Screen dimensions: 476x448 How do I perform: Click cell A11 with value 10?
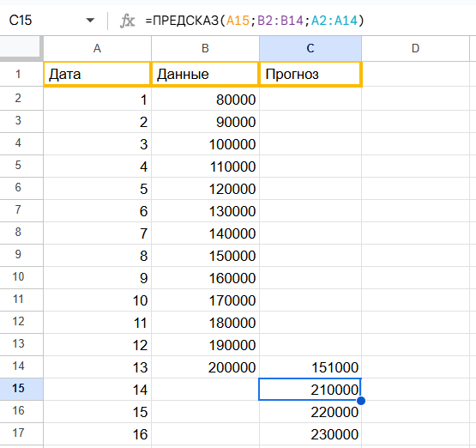click(97, 300)
